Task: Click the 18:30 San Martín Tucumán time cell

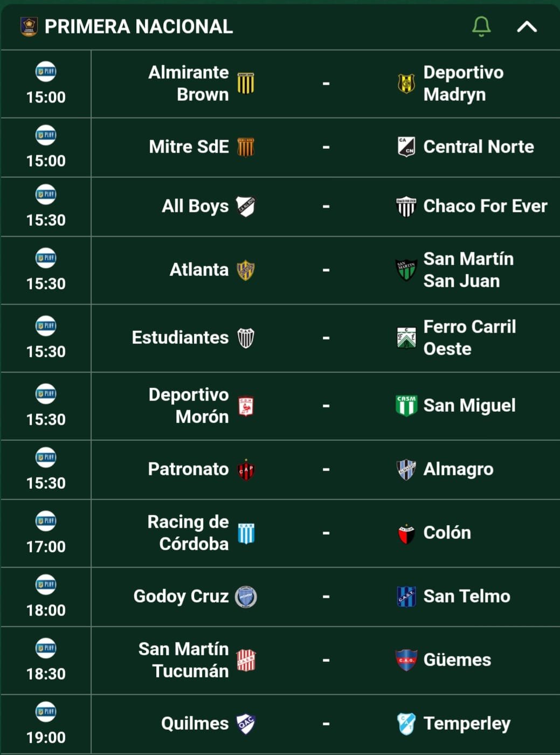Action: (x=46, y=661)
